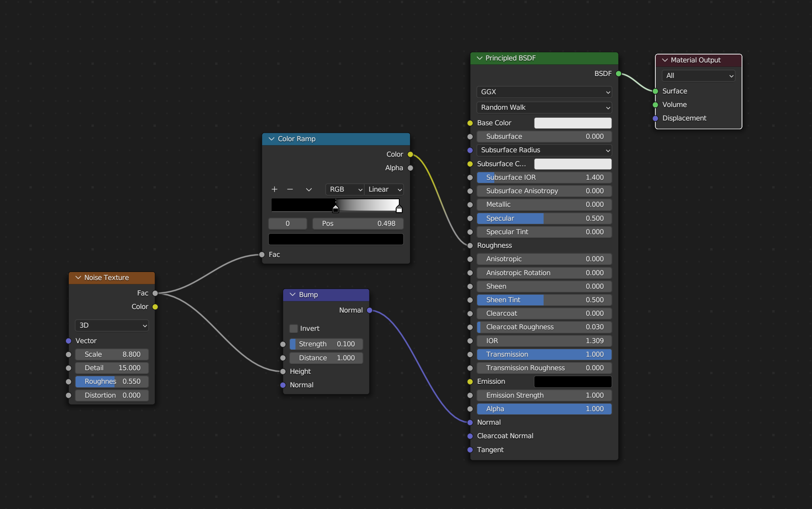Click the Clearcoat Roughness 0.030 slider

pyautogui.click(x=544, y=327)
